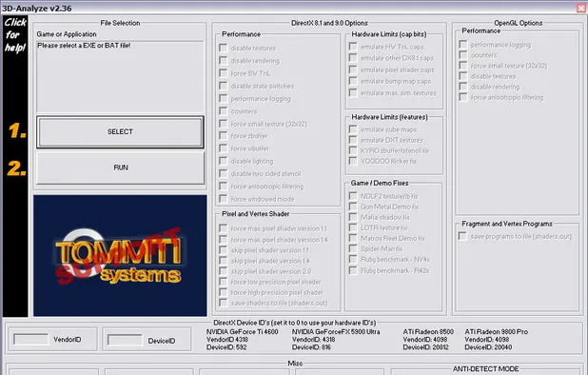Click into the DeviceID input field
This screenshot has width=588, height=375.
(x=125, y=340)
